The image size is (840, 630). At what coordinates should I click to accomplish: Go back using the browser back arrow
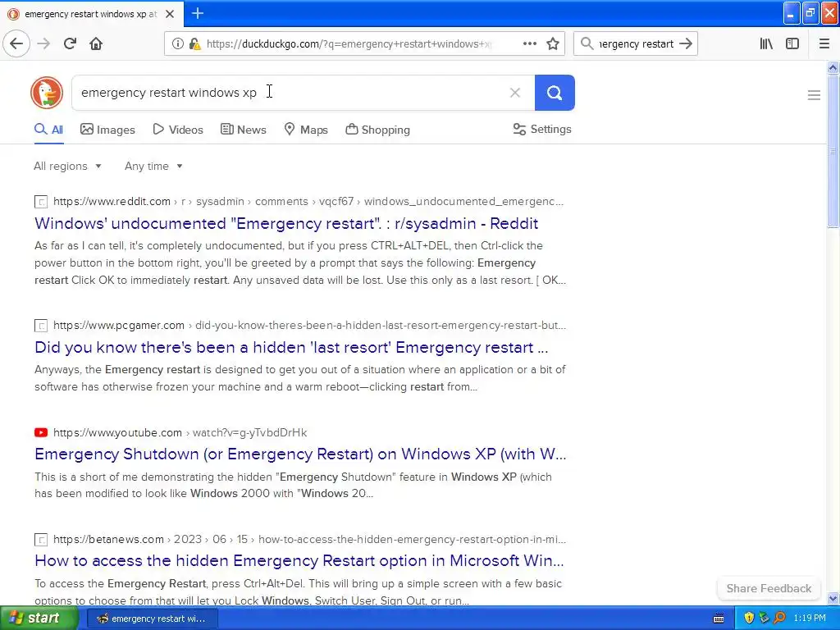16,43
